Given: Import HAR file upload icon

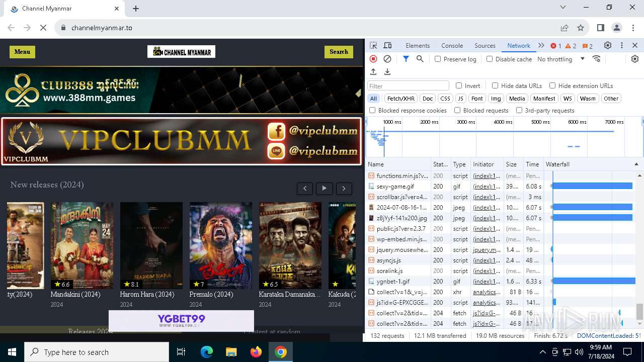Looking at the screenshot, I should (x=373, y=72).
